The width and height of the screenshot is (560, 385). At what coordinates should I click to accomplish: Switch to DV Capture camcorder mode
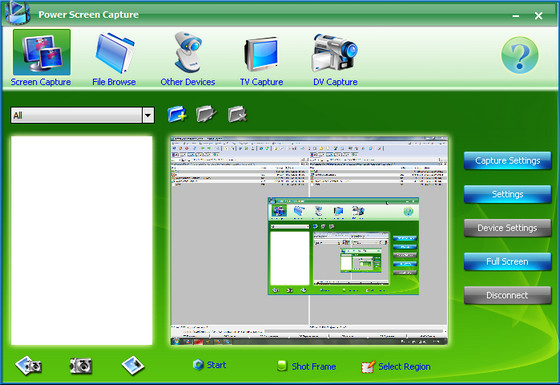(x=335, y=52)
